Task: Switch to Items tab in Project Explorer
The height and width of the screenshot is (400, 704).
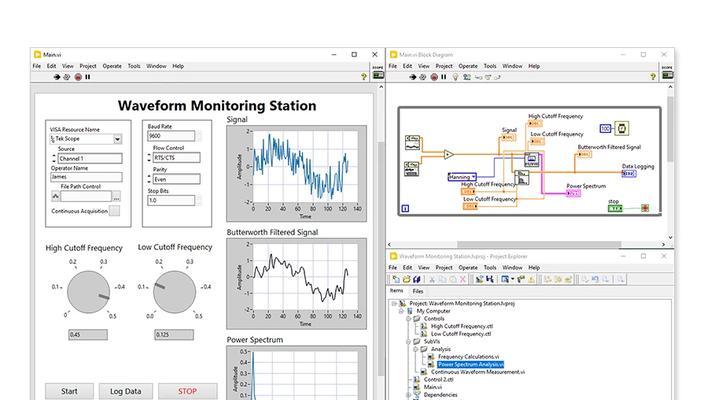Action: [x=396, y=291]
